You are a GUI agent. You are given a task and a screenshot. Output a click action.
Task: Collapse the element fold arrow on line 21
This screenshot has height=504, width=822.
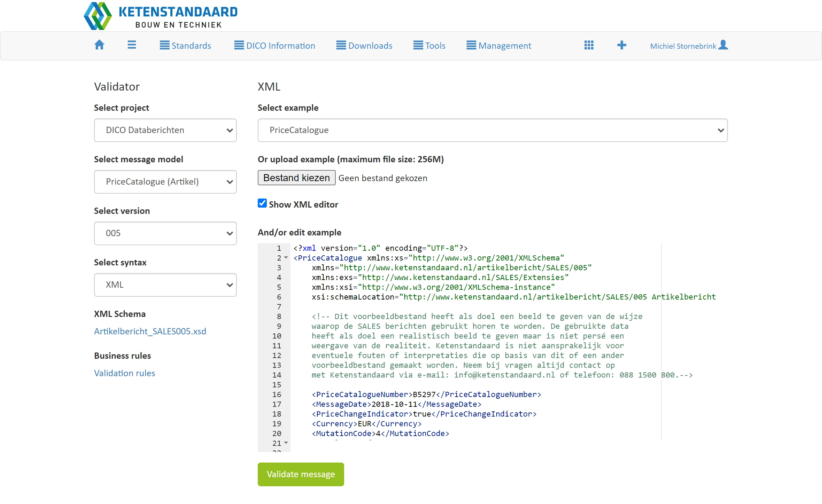click(x=286, y=443)
